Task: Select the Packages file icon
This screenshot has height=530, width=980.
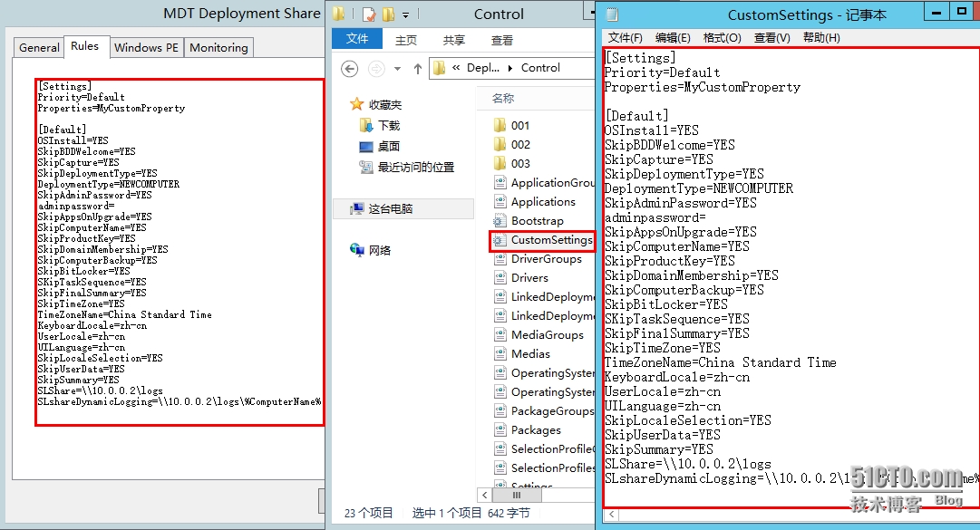Action: 500,430
